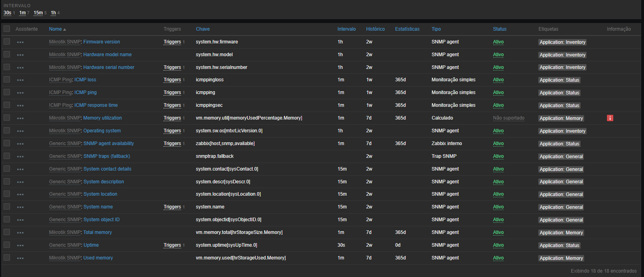Open three-dot menu for Used memory item
644x277 pixels.
20,258
